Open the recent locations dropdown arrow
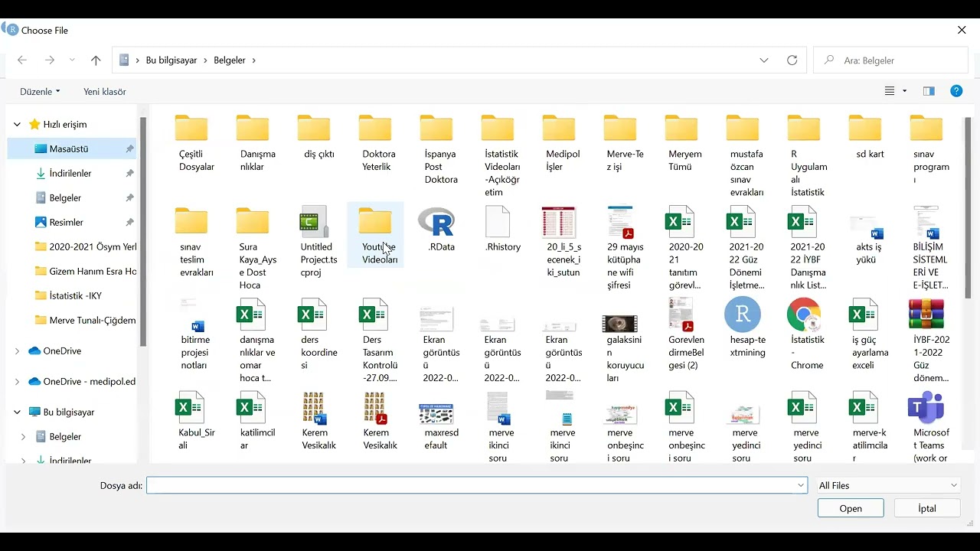980x551 pixels. click(72, 60)
